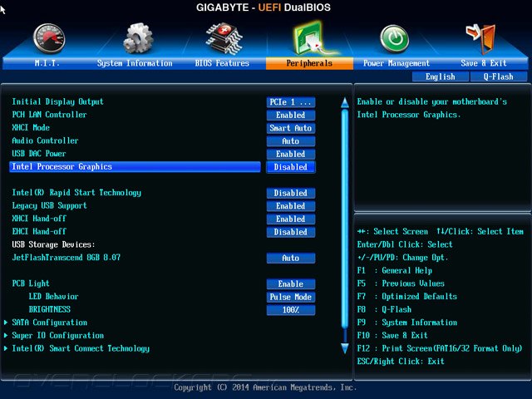Toggle the USB DAC Power Enabled value
Image resolution: width=532 pixels, height=399 pixels.
click(291, 154)
